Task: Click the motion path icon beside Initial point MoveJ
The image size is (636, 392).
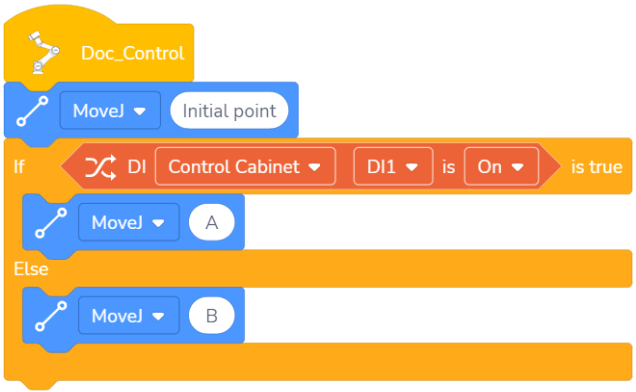Action: tap(32, 111)
